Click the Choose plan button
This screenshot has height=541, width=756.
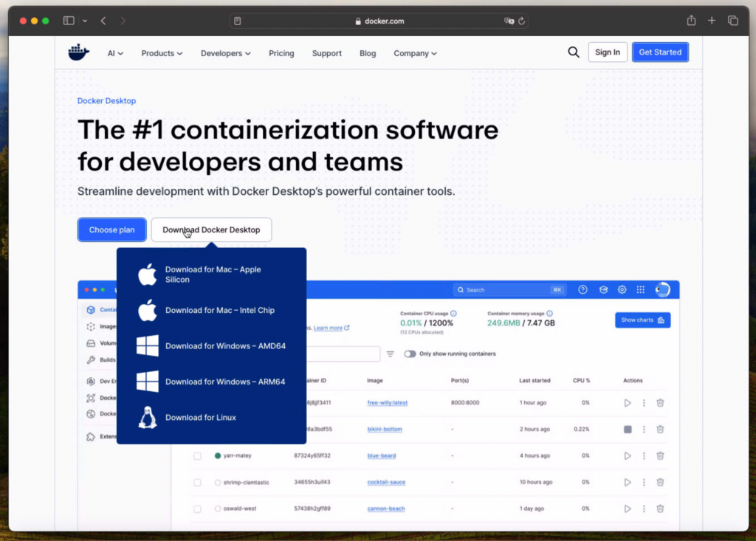pyautogui.click(x=112, y=230)
